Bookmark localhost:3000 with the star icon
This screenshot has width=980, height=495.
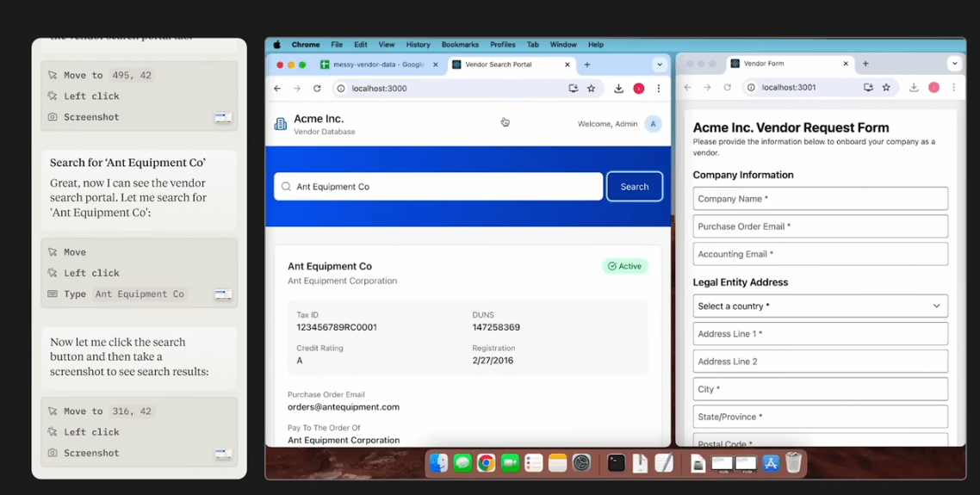pos(592,89)
